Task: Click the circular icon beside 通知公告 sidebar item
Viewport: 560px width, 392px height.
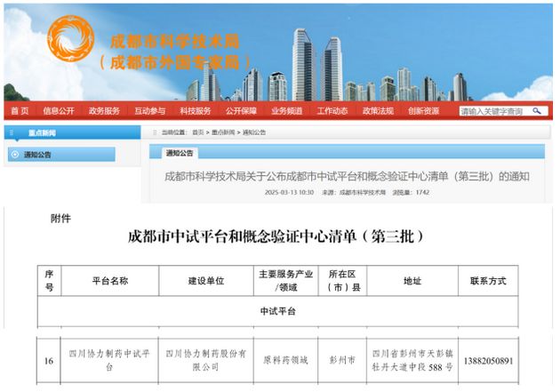Action: coord(15,155)
